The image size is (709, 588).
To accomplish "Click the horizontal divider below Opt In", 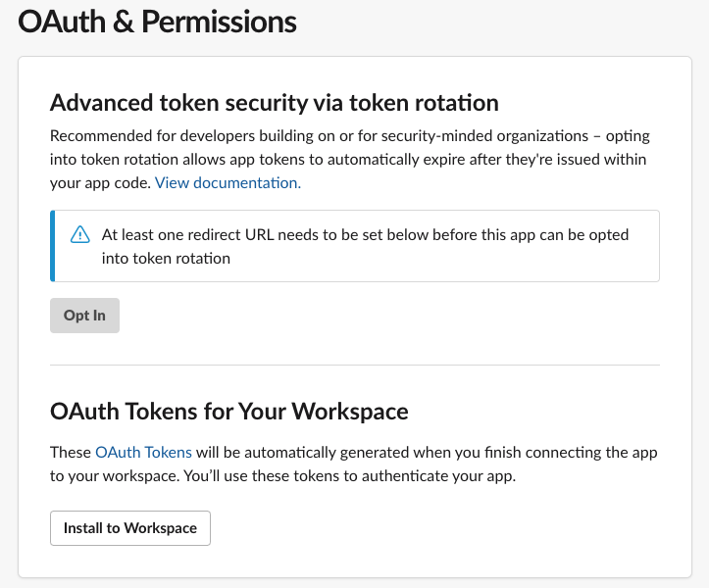I will [x=355, y=365].
